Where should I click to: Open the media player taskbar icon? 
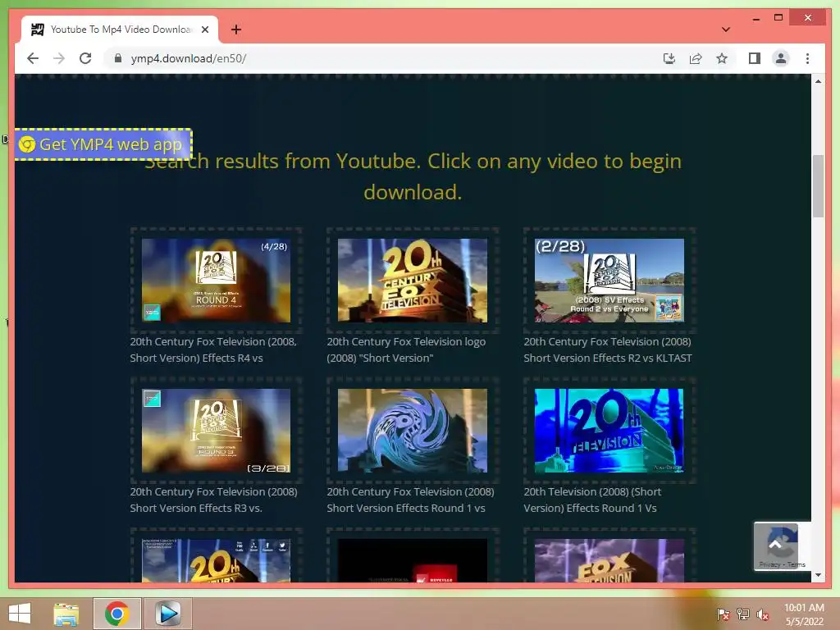(167, 614)
